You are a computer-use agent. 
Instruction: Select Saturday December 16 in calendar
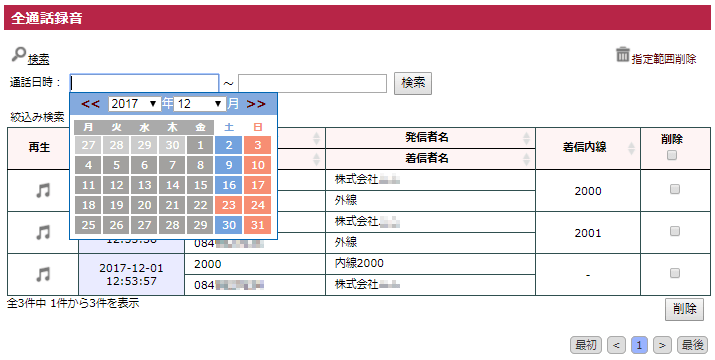click(229, 185)
